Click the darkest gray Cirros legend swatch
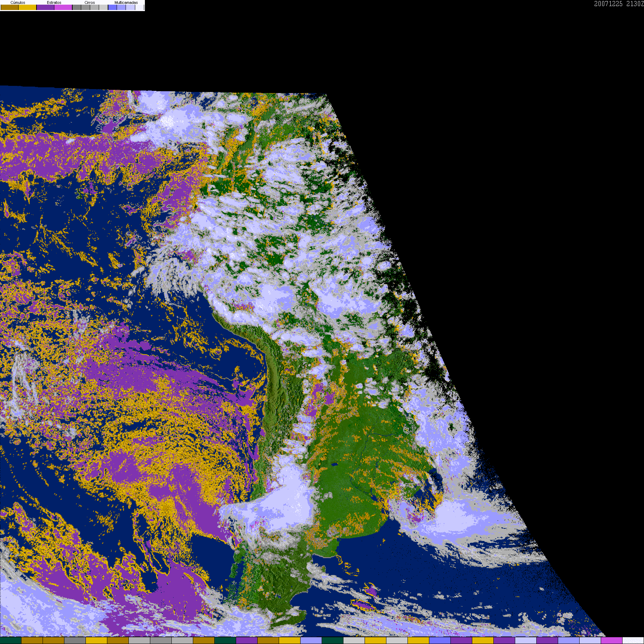 pos(77,8)
